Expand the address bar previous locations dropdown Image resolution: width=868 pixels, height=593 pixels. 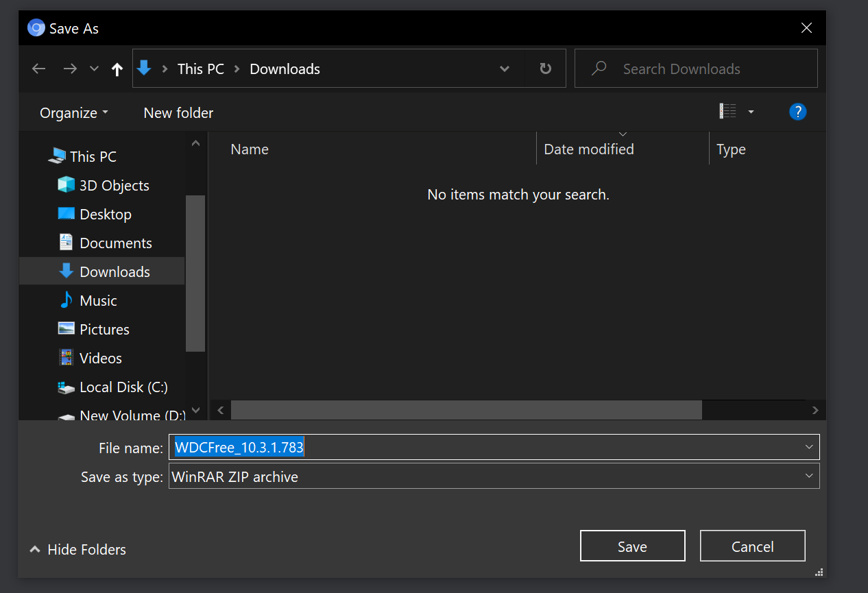[x=505, y=69]
